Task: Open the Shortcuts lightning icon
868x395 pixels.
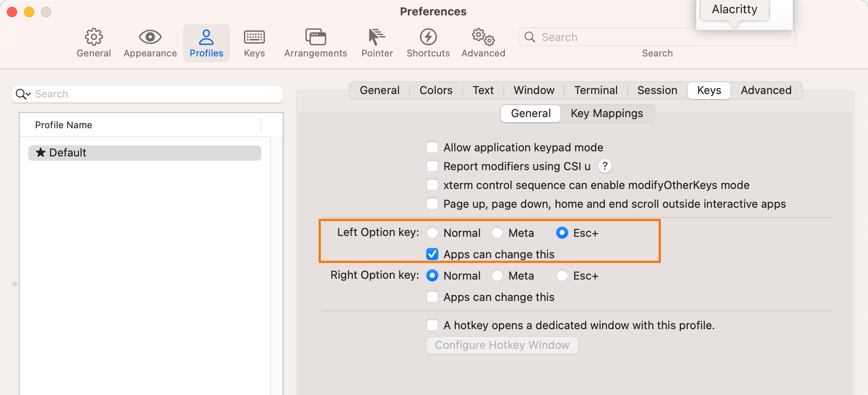Action: pos(428,38)
